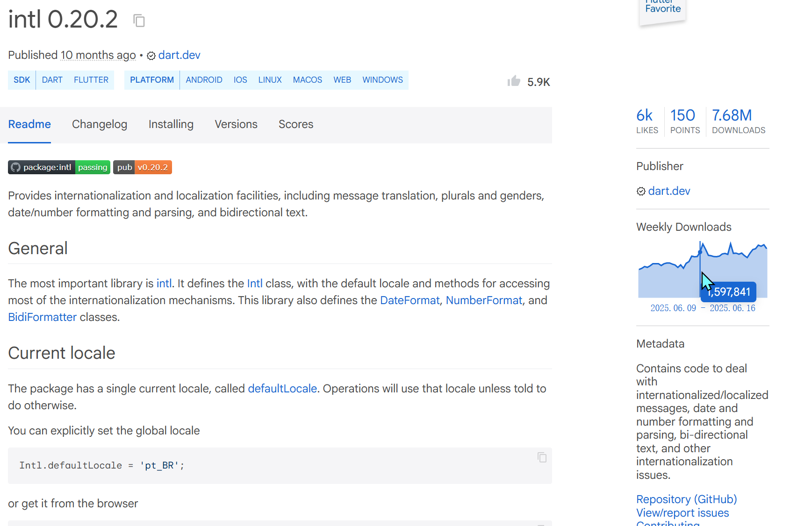Open the Versions tab
The image size is (812, 526).
click(236, 124)
